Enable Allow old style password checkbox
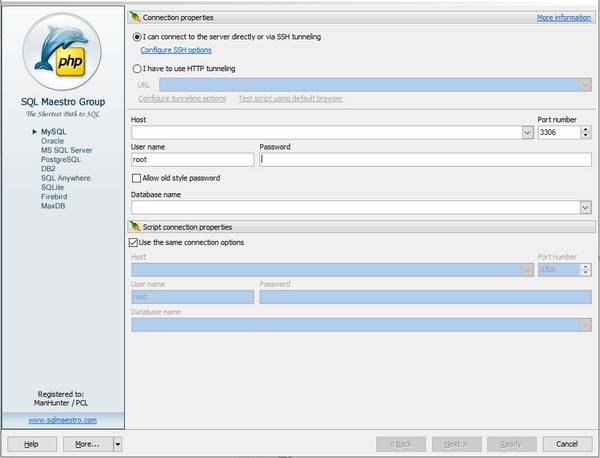This screenshot has width=600, height=458. click(x=136, y=178)
